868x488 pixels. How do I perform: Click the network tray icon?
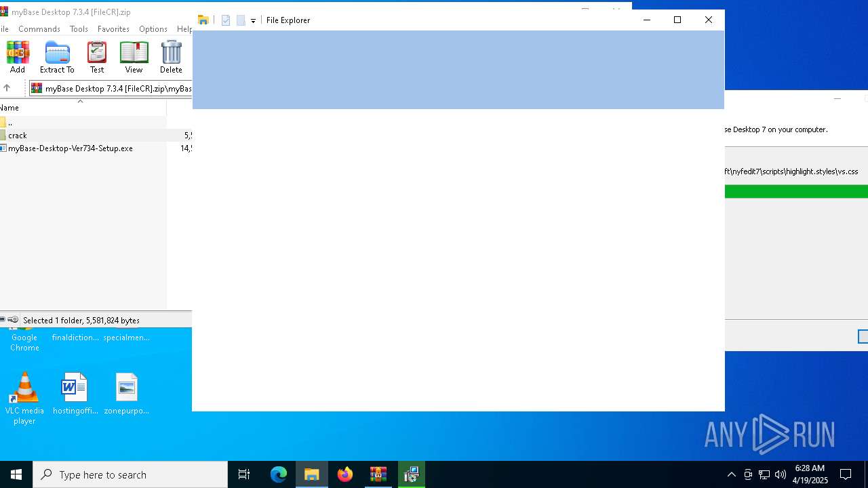(x=764, y=474)
